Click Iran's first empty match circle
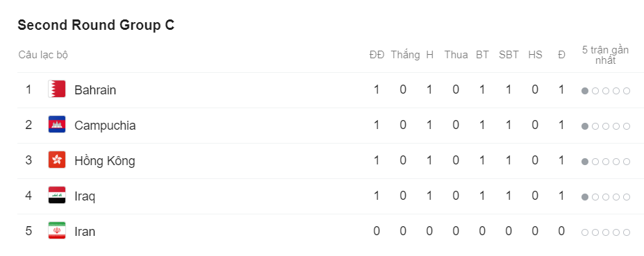This screenshot has width=644, height=256. [585, 232]
